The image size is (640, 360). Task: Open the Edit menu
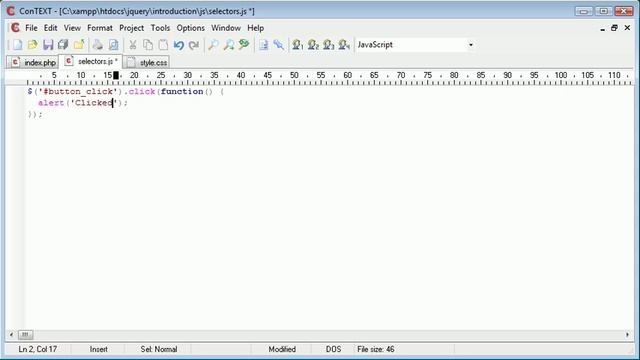coord(51,28)
